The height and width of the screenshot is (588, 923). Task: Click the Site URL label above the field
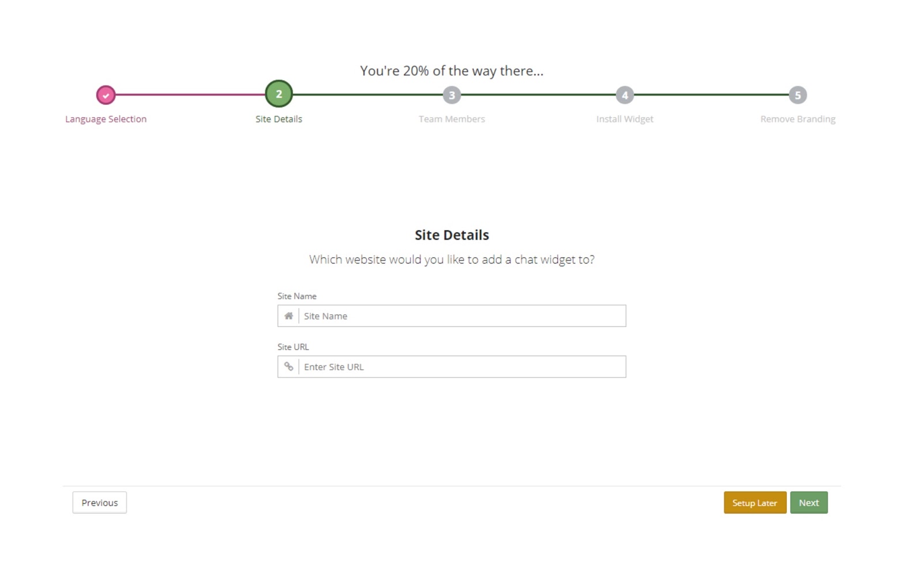click(293, 347)
